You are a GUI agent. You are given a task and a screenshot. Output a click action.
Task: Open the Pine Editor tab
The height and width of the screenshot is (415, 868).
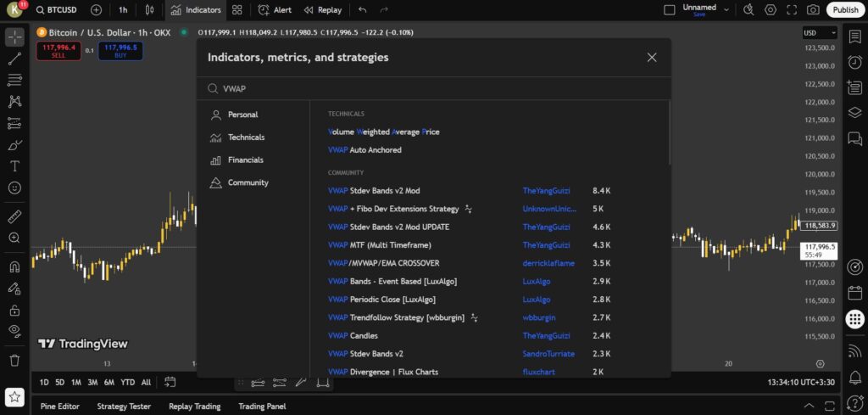pyautogui.click(x=60, y=407)
